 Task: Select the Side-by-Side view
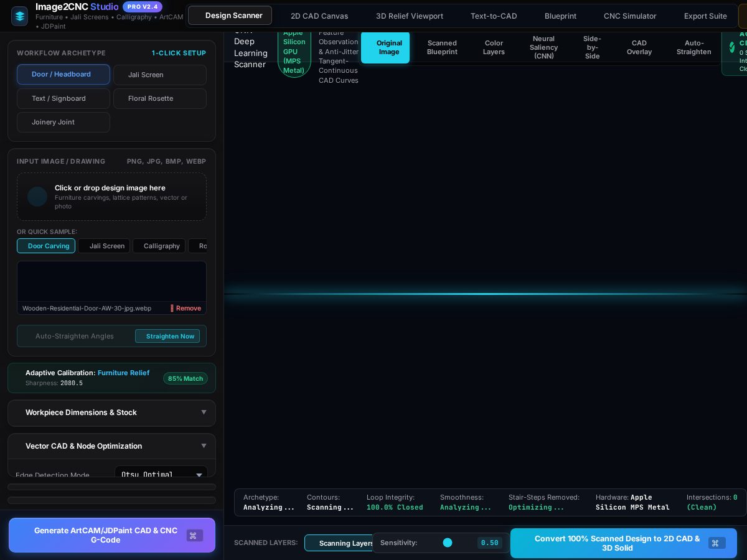pos(593,47)
